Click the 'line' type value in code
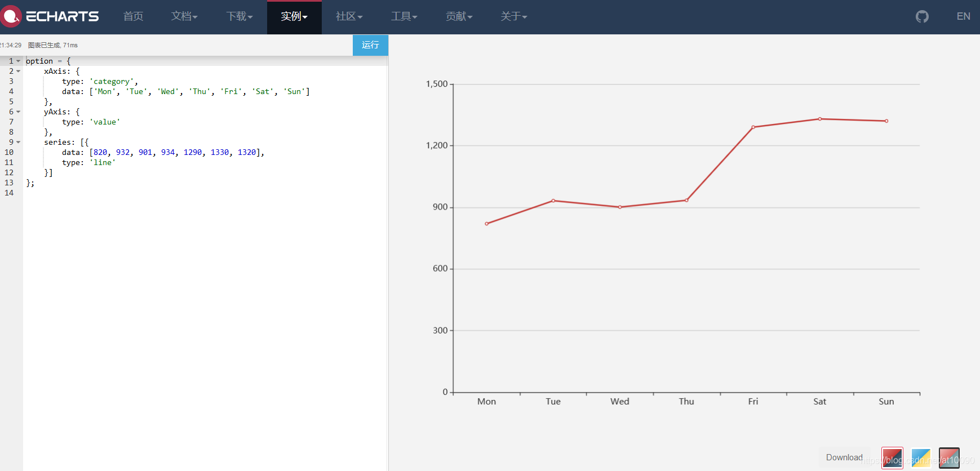980x471 pixels. [103, 162]
